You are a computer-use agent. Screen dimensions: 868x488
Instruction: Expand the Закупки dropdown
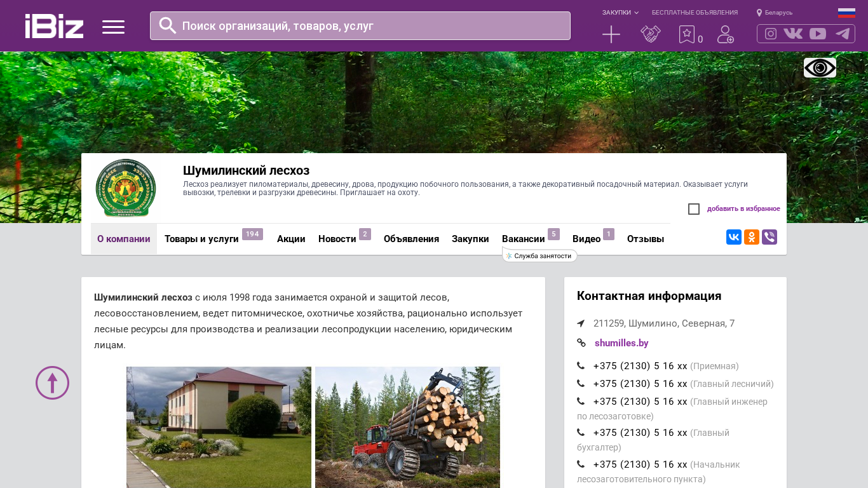pos(620,13)
